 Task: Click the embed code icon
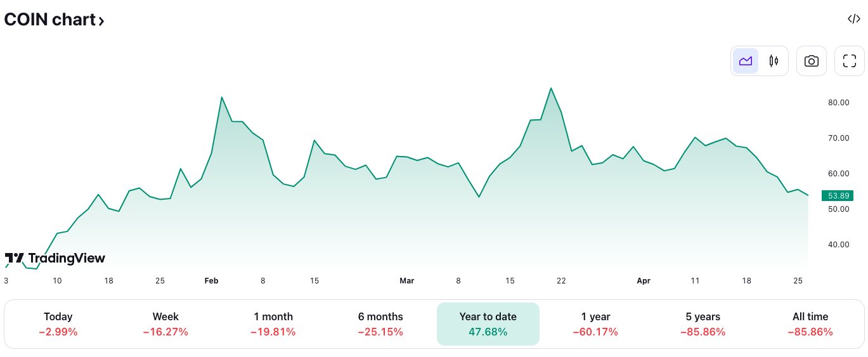854,19
